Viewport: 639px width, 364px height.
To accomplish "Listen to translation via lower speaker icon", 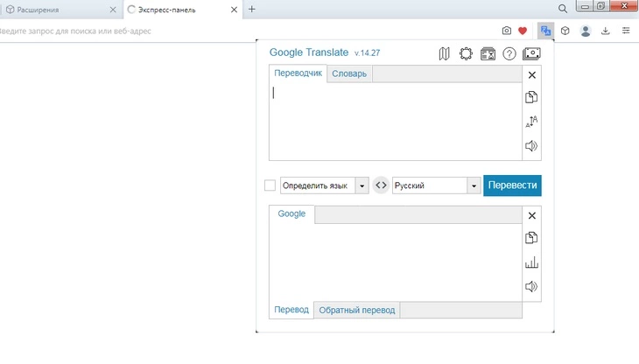I will click(x=531, y=286).
